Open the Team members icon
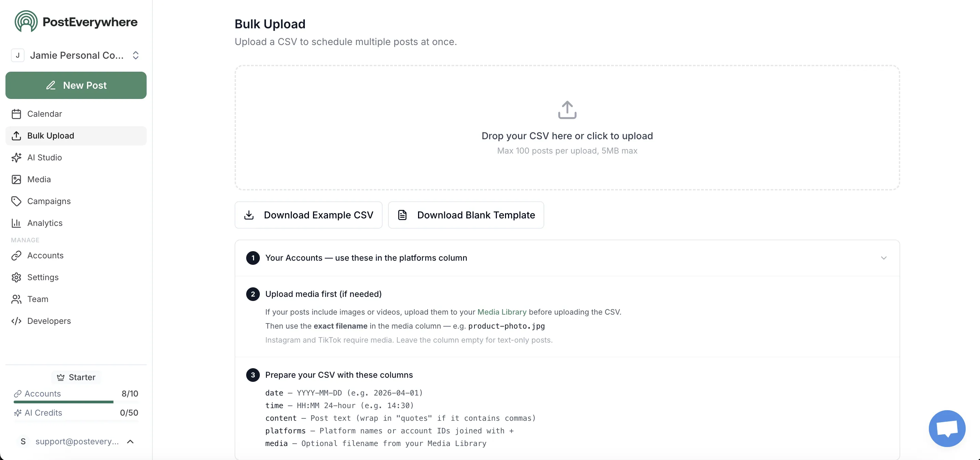This screenshot has width=980, height=460. pos(16,299)
